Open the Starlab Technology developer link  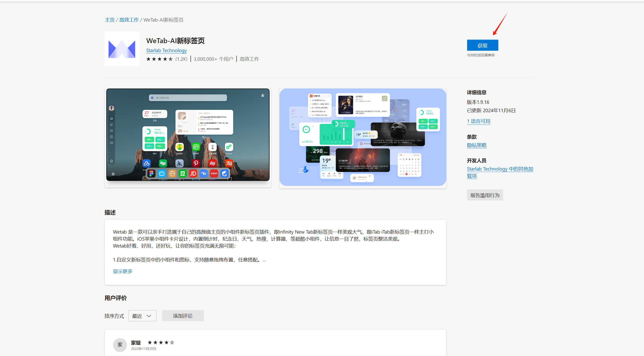point(166,51)
